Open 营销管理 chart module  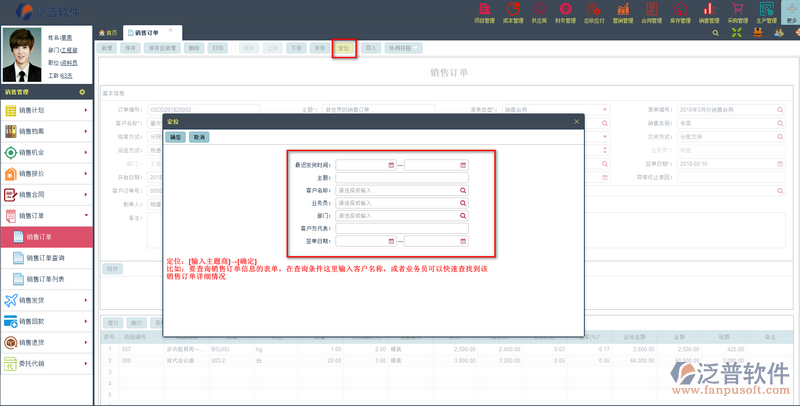(622, 13)
